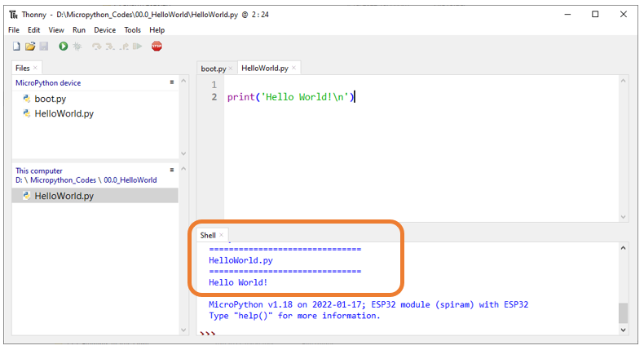Close the Shell tab
This screenshot has height=350, width=644.
[222, 235]
